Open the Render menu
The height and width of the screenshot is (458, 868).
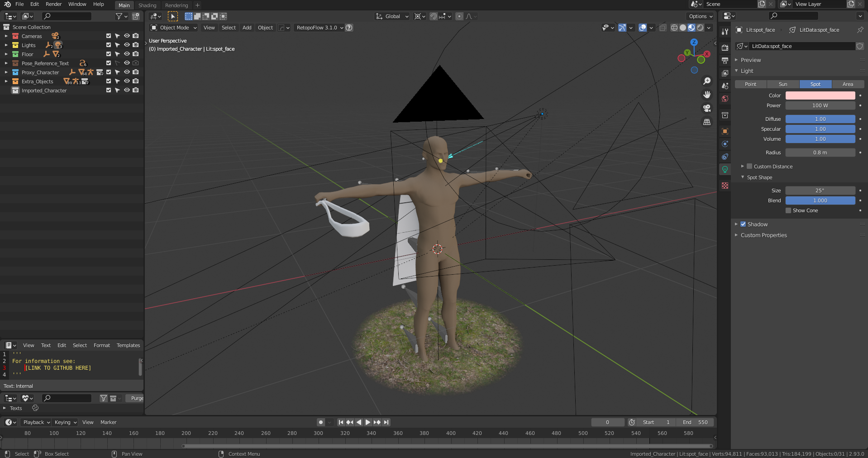(x=53, y=4)
